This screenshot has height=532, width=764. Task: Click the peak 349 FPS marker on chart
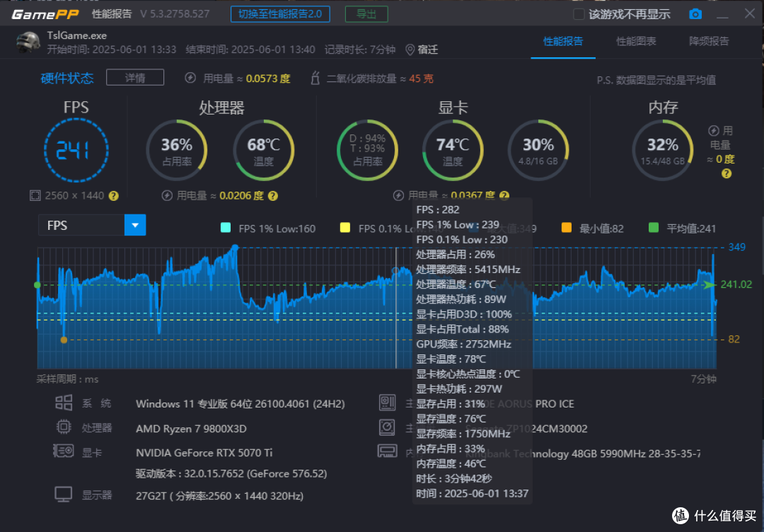click(x=236, y=248)
